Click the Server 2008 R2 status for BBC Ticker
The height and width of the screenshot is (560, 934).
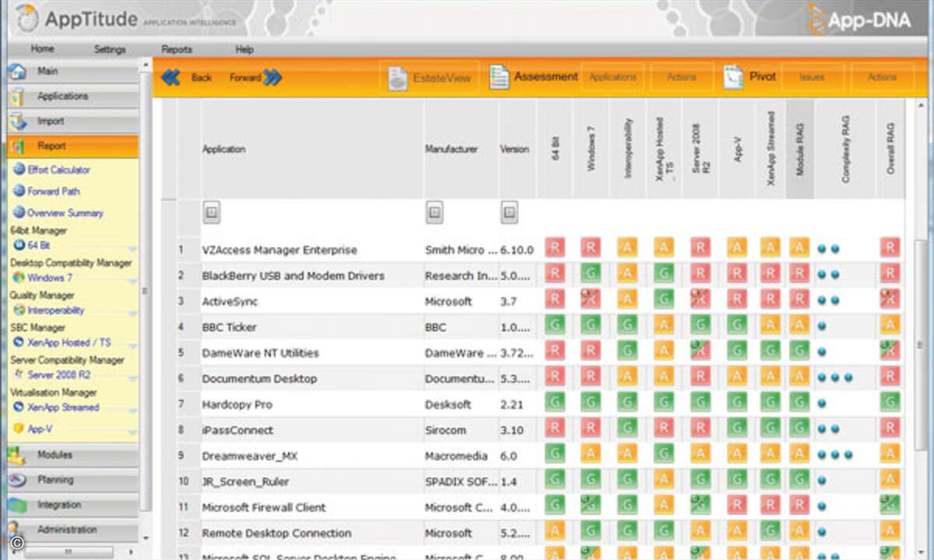[700, 326]
